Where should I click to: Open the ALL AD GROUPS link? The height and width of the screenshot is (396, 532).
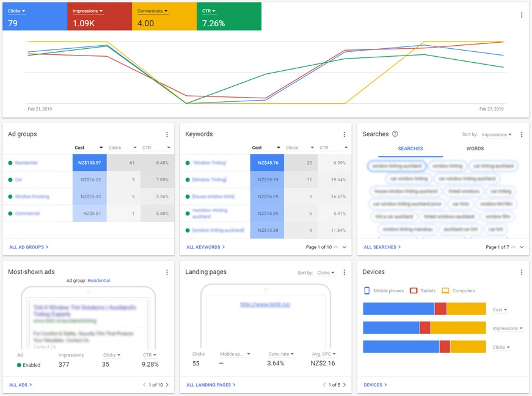[x=29, y=247]
